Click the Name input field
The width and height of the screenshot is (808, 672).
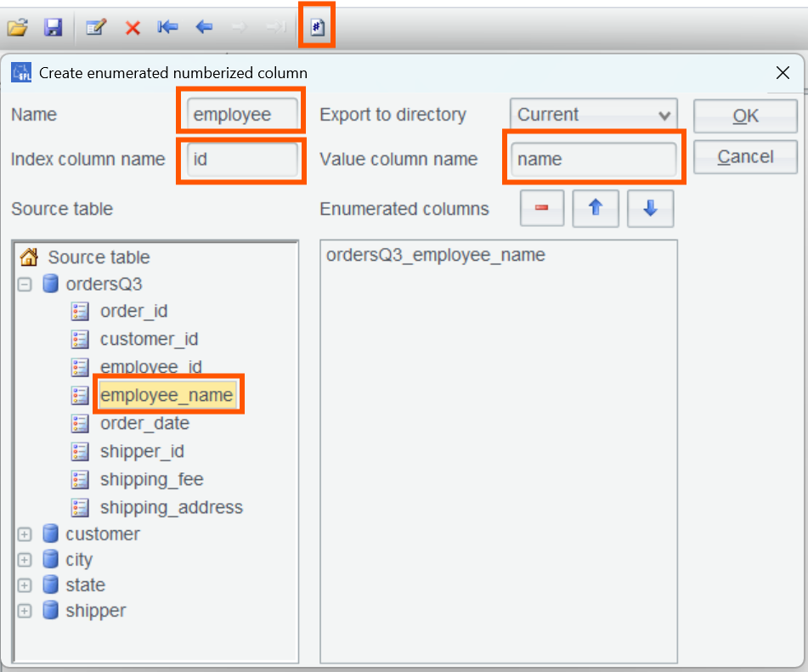click(x=242, y=115)
